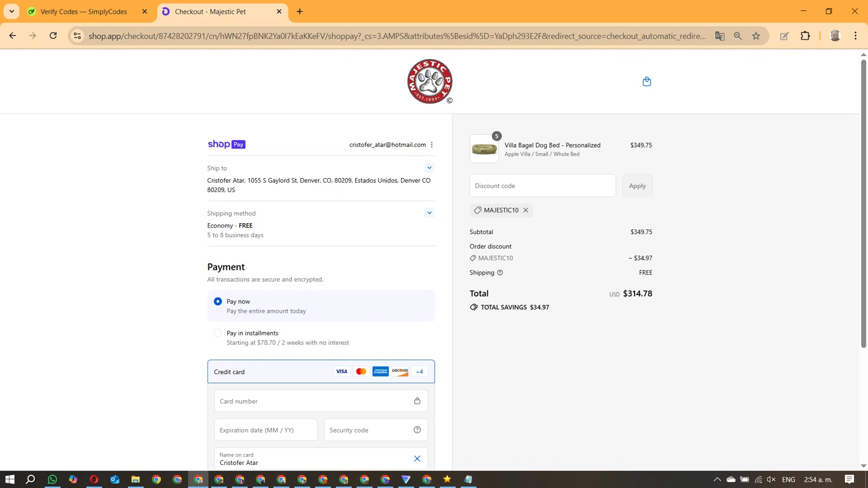Click the Shop Pay logo
This screenshot has width=868, height=488.
tap(226, 145)
